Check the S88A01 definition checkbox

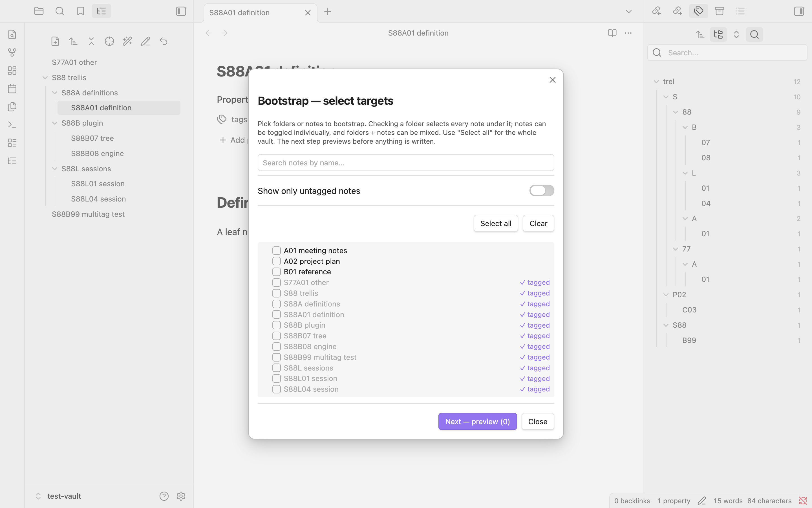[x=277, y=314]
